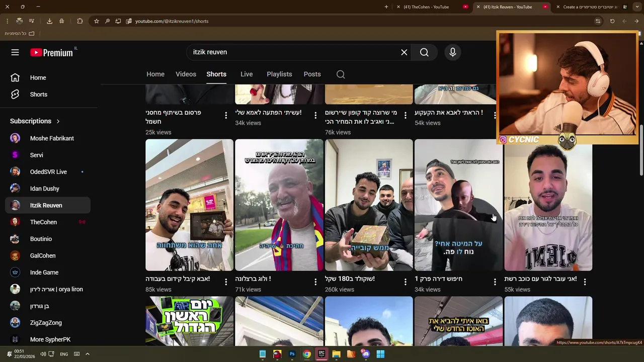Switch to the channel Home tab
The image size is (644, 362).
(155, 74)
